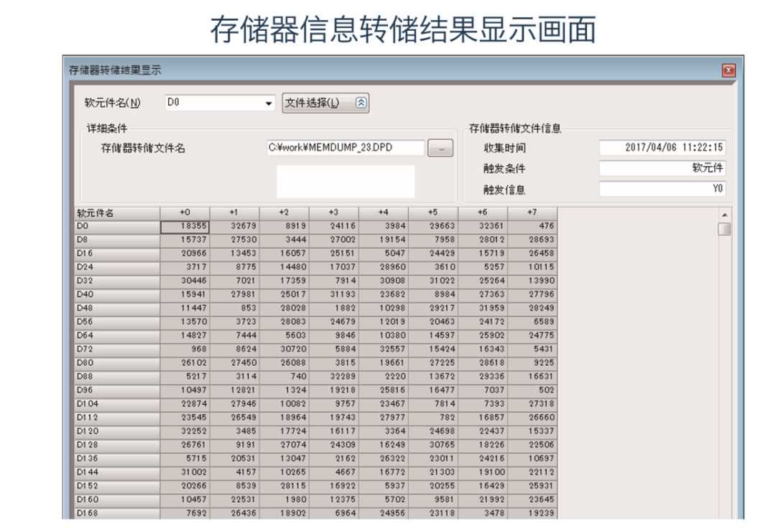Select the D0 row header
This screenshot has height=532, width=776.
[x=116, y=225]
